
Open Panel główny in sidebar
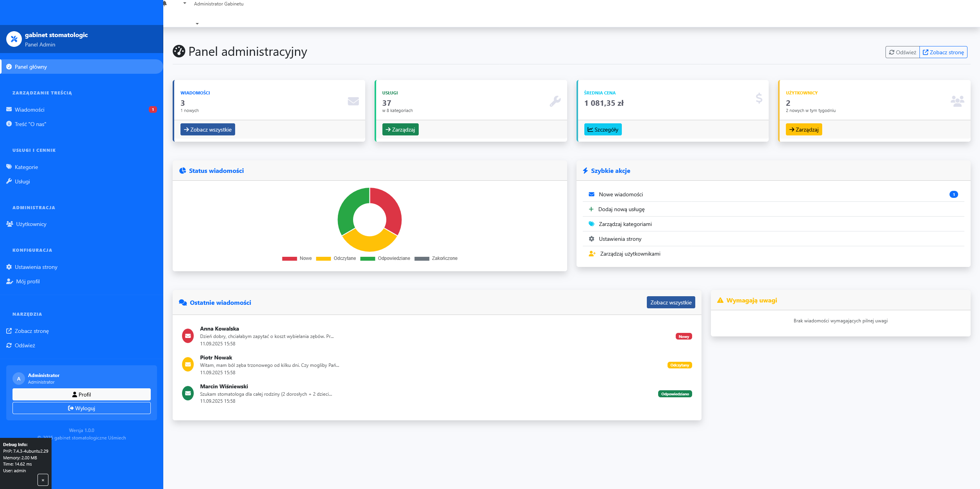82,67
